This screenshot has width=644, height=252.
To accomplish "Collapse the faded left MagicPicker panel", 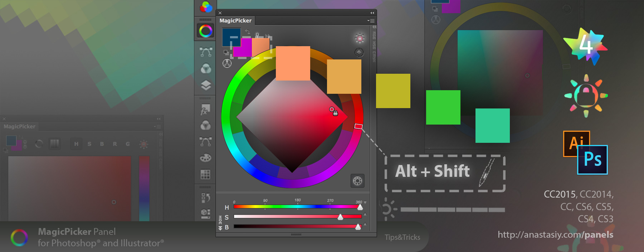I will (x=158, y=119).
